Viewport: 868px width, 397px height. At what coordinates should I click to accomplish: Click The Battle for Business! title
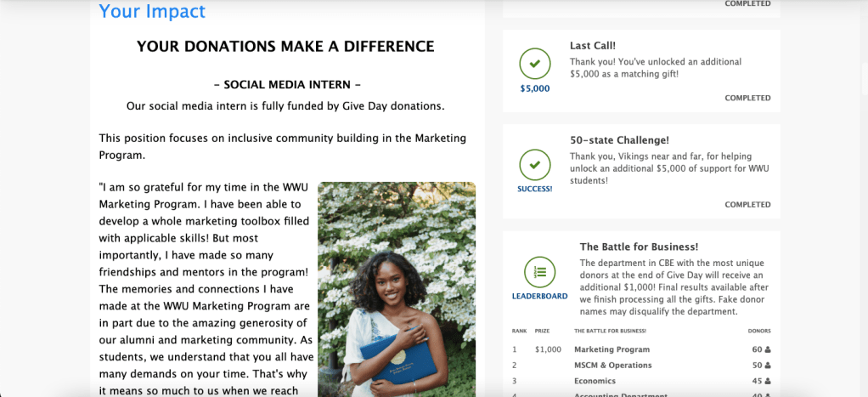(639, 247)
